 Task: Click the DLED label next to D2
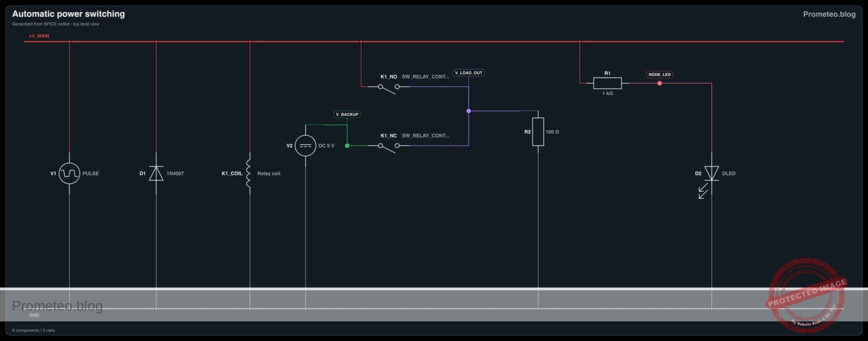[x=729, y=173]
